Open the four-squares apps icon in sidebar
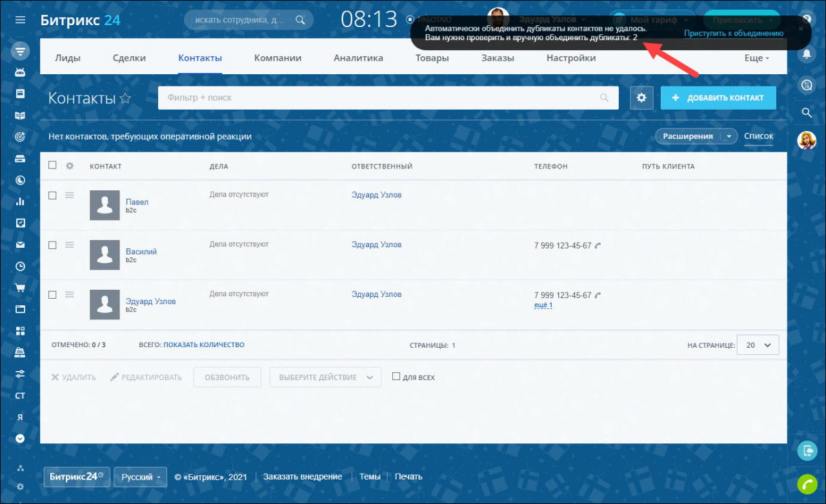Viewport: 826px width, 504px height. click(x=20, y=330)
